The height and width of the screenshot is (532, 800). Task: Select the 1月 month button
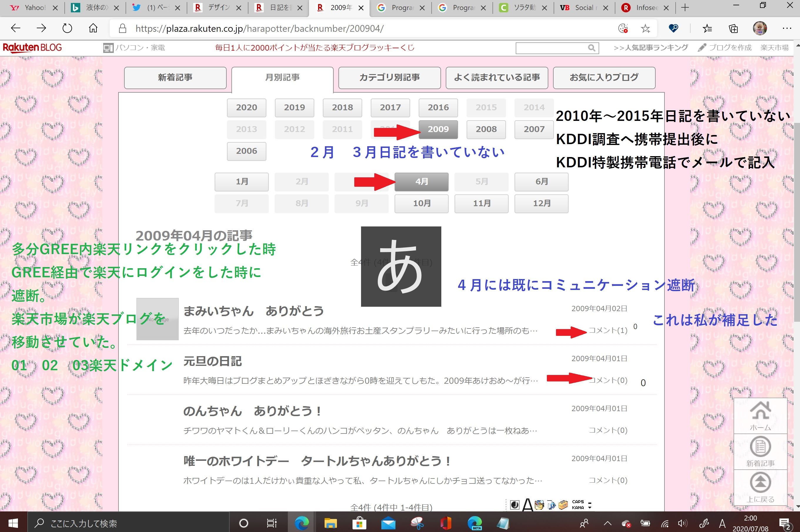pyautogui.click(x=241, y=182)
